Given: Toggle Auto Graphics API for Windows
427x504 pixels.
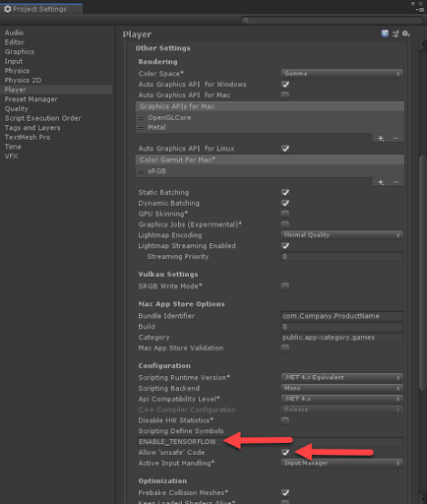Looking at the screenshot, I should (285, 85).
